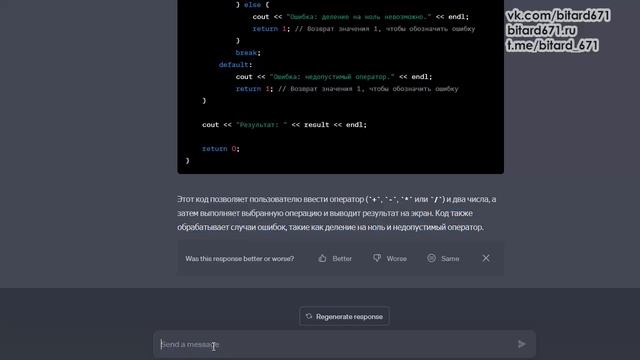
Task: Click the code line "return 0;"
Action: point(221,149)
